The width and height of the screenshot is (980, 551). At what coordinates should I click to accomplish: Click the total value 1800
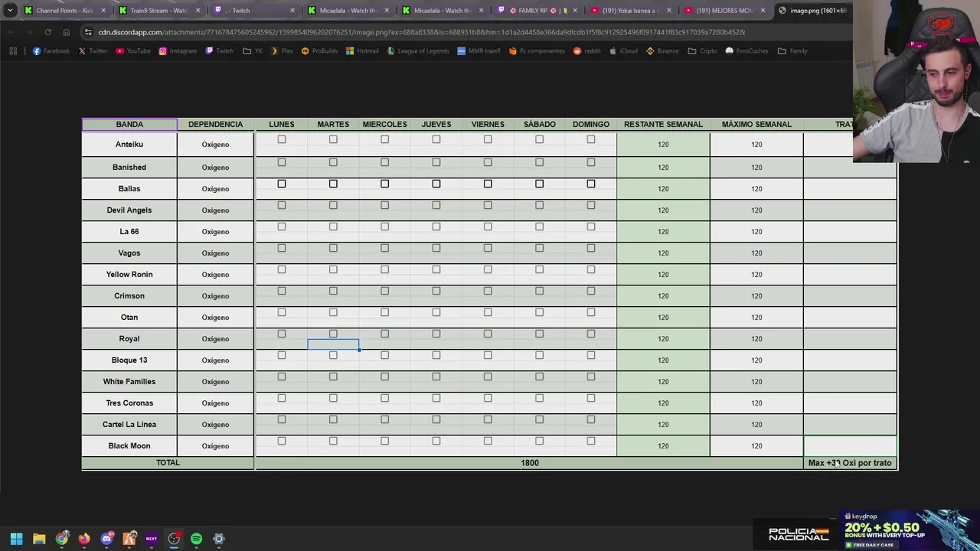tap(530, 463)
